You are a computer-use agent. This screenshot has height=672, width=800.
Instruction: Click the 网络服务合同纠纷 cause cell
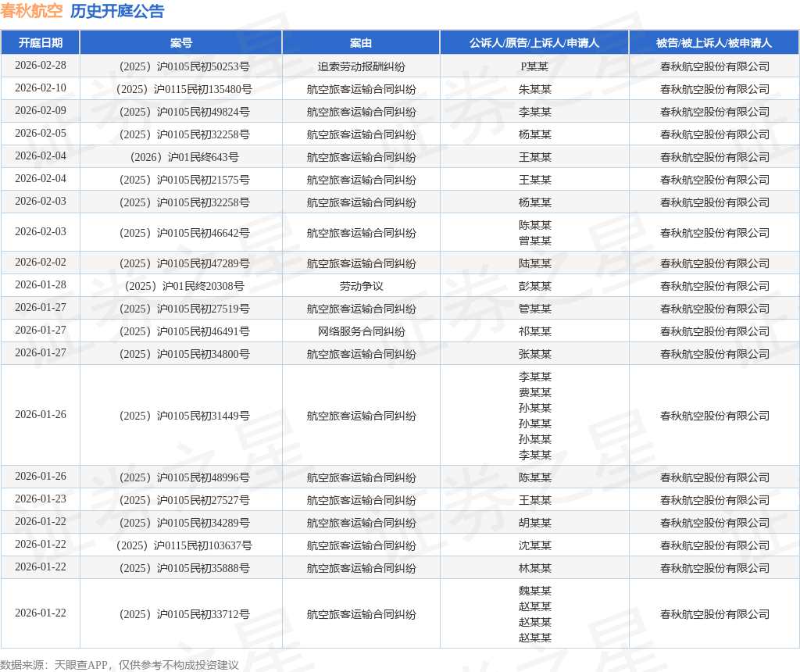coord(361,331)
